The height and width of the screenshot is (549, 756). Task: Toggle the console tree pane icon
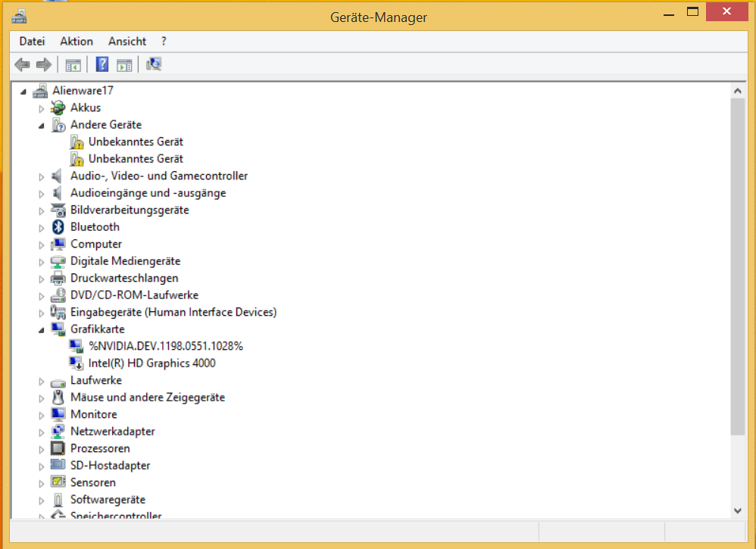click(73, 64)
